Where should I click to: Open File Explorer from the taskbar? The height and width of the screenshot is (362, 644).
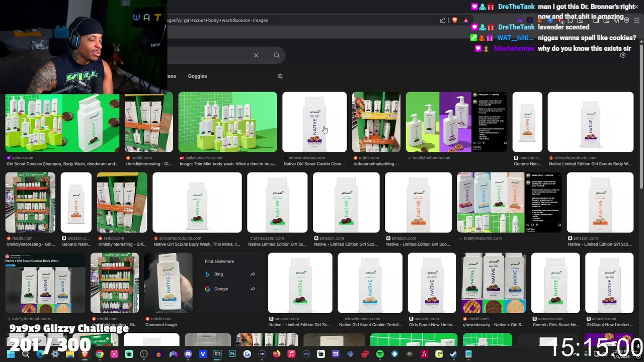click(x=70, y=354)
